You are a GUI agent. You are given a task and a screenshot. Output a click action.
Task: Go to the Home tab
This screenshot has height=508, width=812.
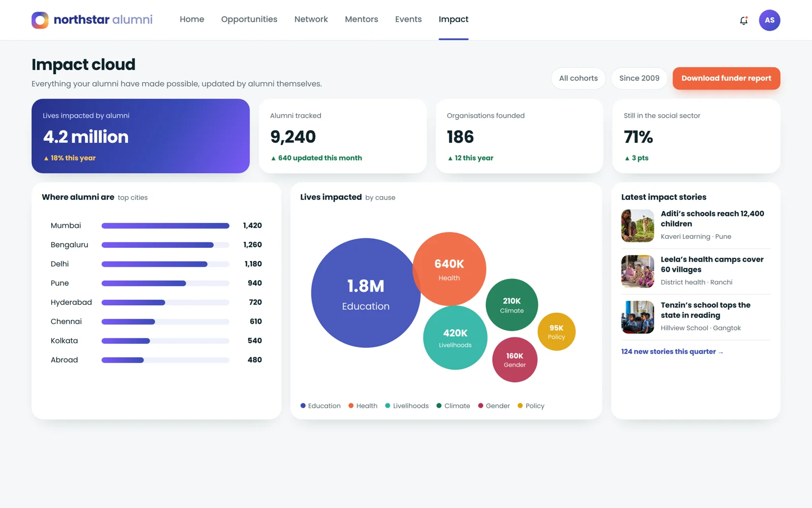click(x=192, y=19)
